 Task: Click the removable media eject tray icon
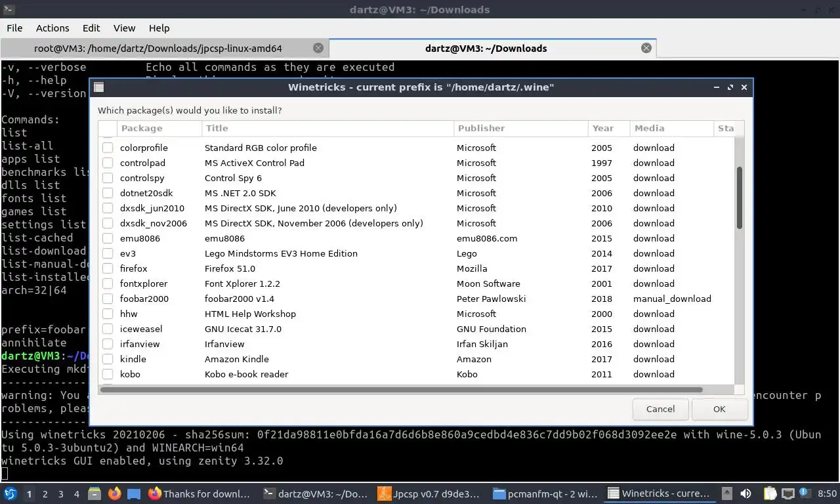pyautogui.click(x=727, y=493)
